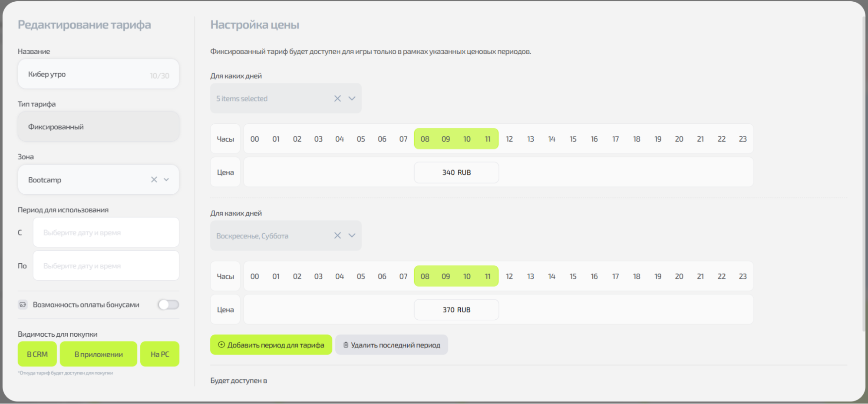
Task: Toggle 'В приложении' visibility option
Action: (x=99, y=354)
